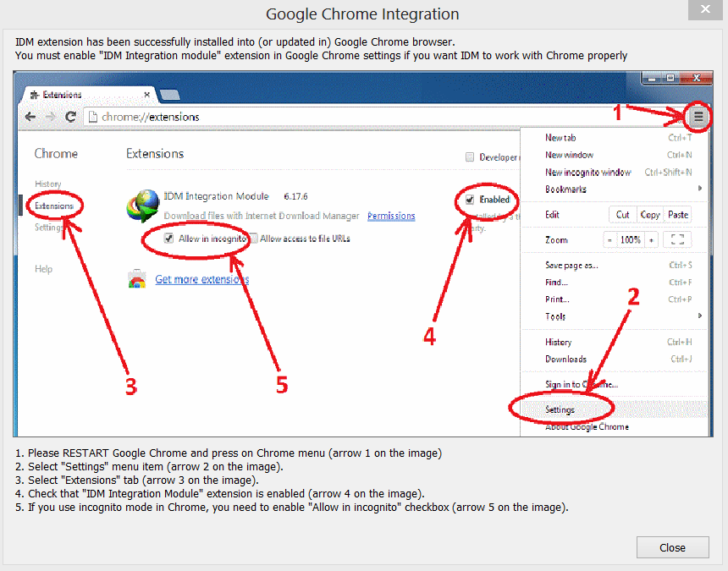The height and width of the screenshot is (571, 728).
Task: Toggle Allow access to file URLs checkbox
Action: click(x=253, y=239)
